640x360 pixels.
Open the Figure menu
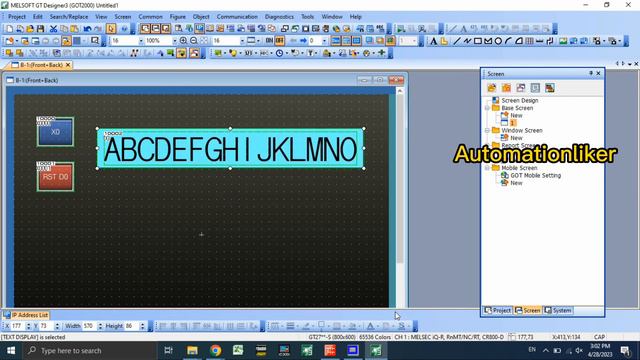pos(178,17)
